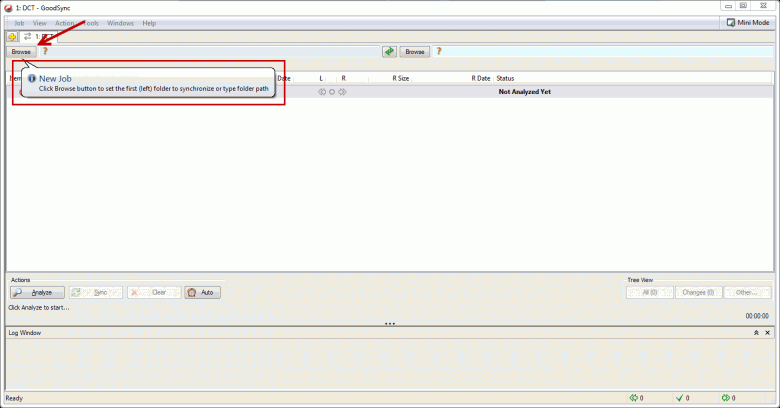The width and height of the screenshot is (780, 408).
Task: Click the left-to-right arrow in the root row
Action: click(342, 92)
